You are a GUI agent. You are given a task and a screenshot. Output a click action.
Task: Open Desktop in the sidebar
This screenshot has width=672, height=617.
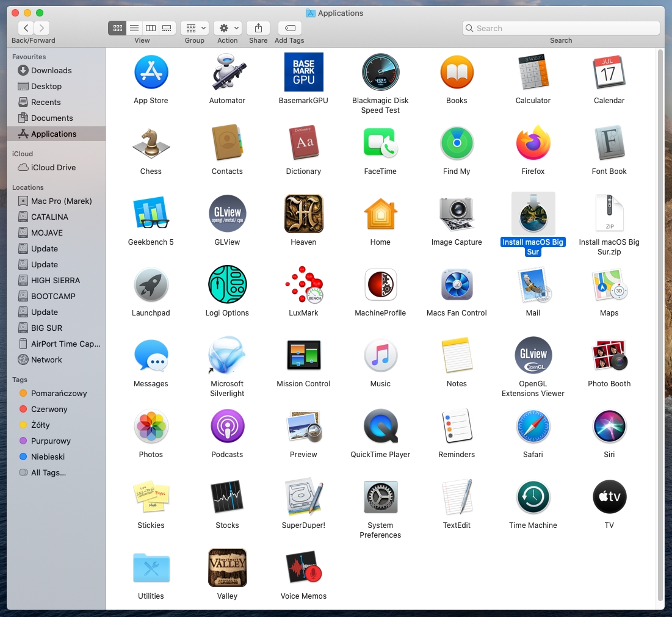57,86
